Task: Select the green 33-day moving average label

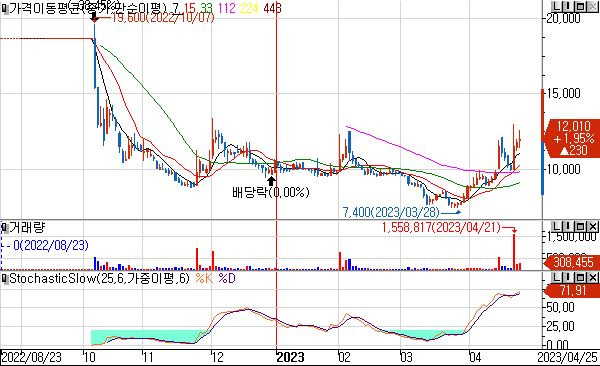Action: tap(206, 8)
